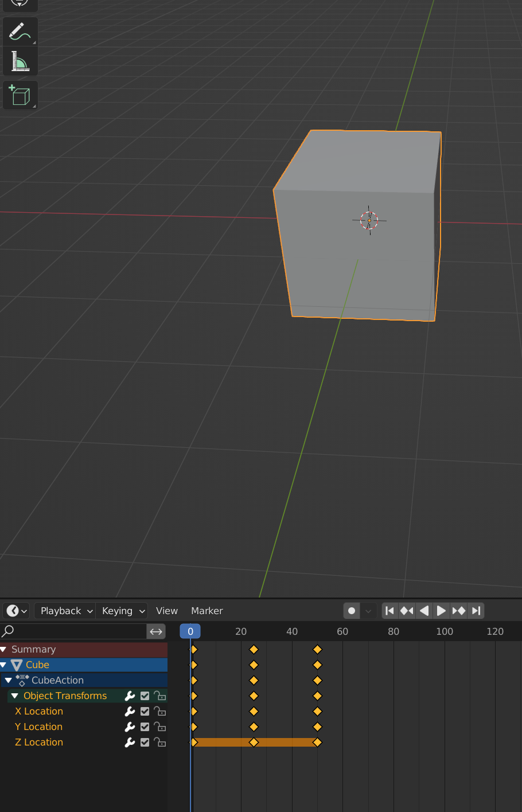
Task: Click the 3D cursor in the viewport
Action: coord(369,220)
